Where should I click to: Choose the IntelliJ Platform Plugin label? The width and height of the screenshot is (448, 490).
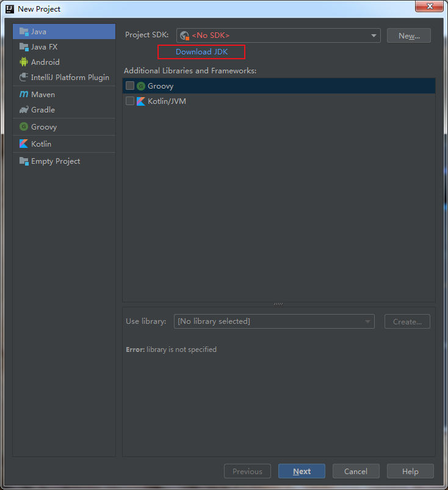tap(70, 77)
